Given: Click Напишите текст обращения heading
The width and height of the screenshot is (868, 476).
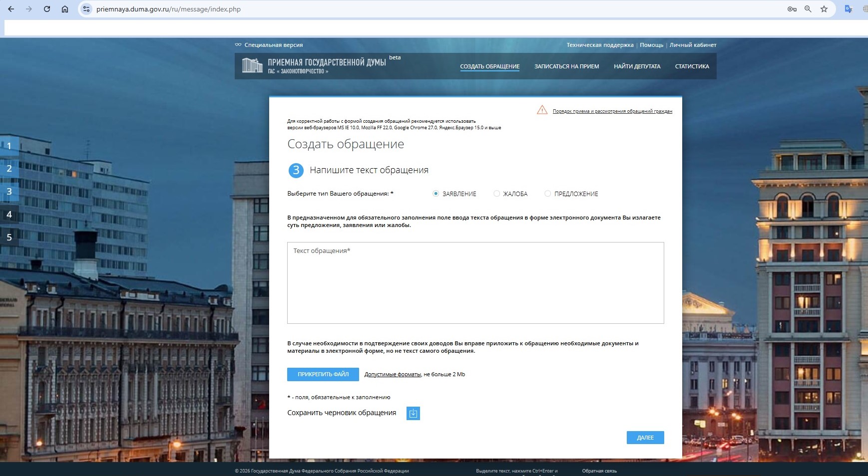Looking at the screenshot, I should point(369,170).
